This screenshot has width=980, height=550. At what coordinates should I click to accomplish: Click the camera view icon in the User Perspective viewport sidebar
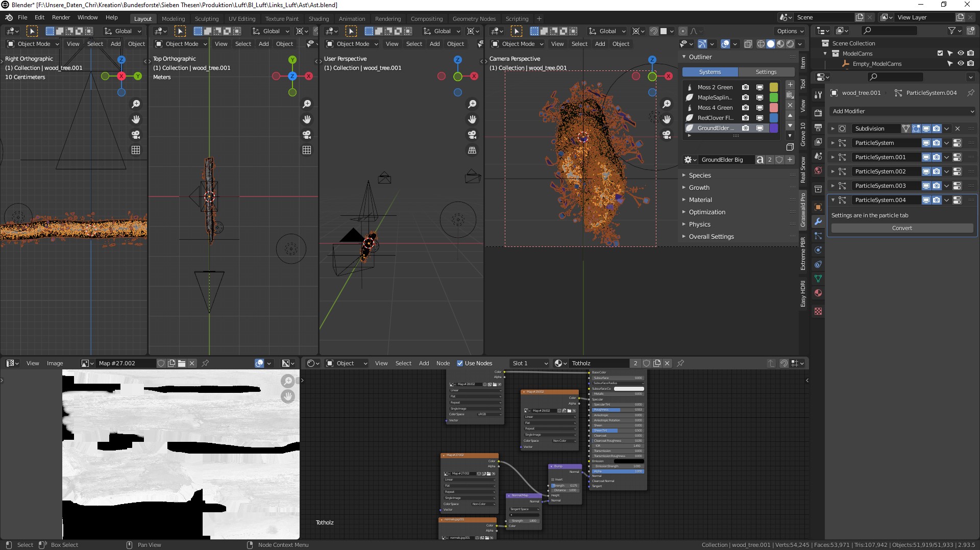coord(472,135)
